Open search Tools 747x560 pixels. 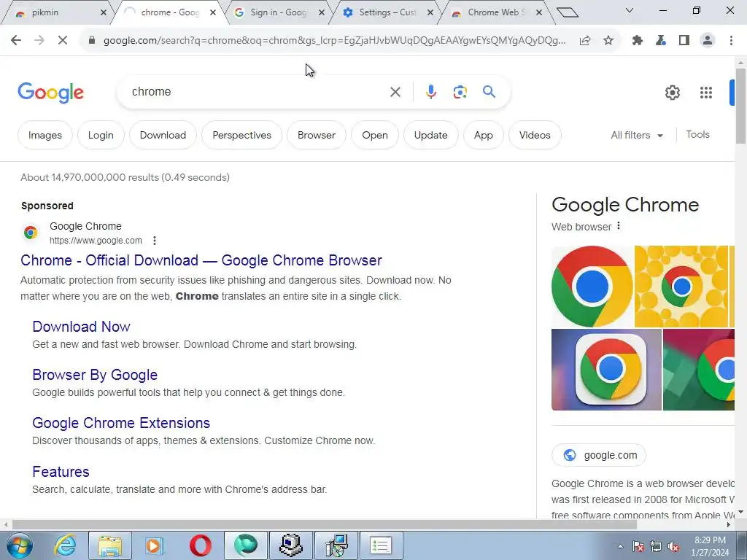pos(697,135)
